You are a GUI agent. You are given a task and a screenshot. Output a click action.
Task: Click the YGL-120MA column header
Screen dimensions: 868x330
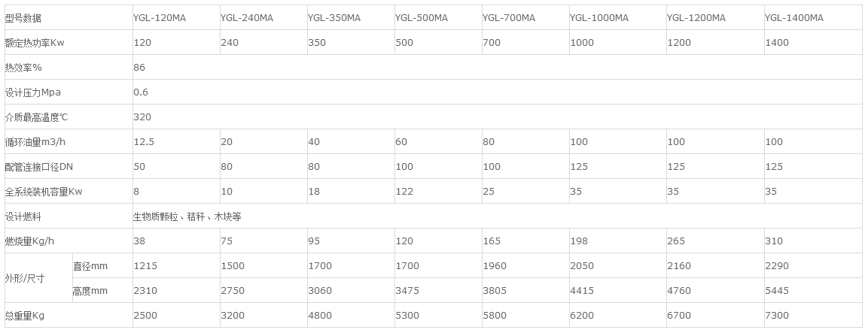[160, 17]
